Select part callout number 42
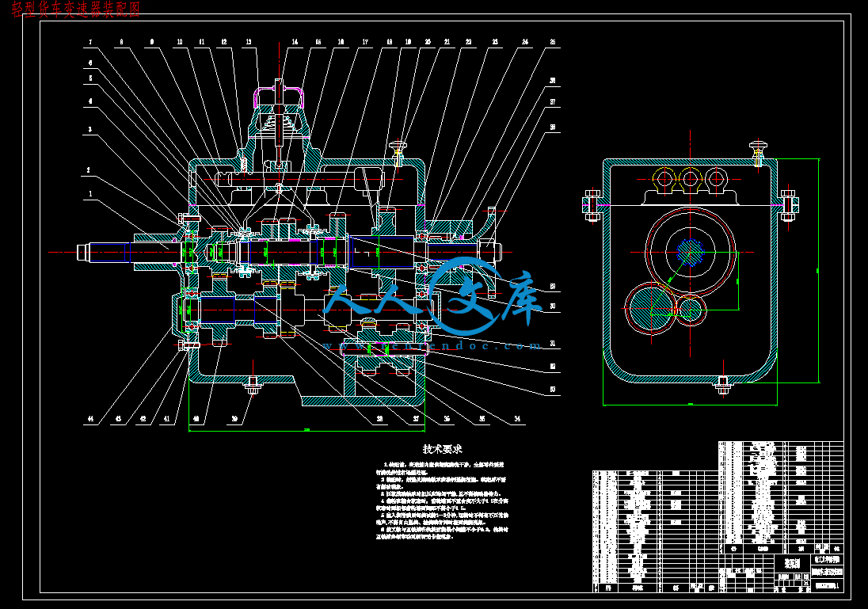868x609 pixels. click(x=143, y=419)
